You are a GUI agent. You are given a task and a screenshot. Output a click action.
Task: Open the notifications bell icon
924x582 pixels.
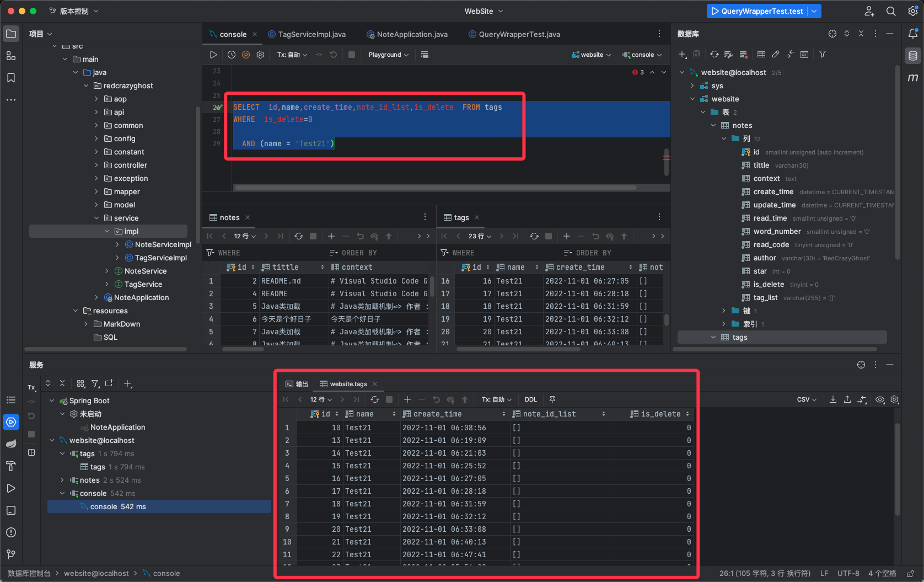point(913,34)
